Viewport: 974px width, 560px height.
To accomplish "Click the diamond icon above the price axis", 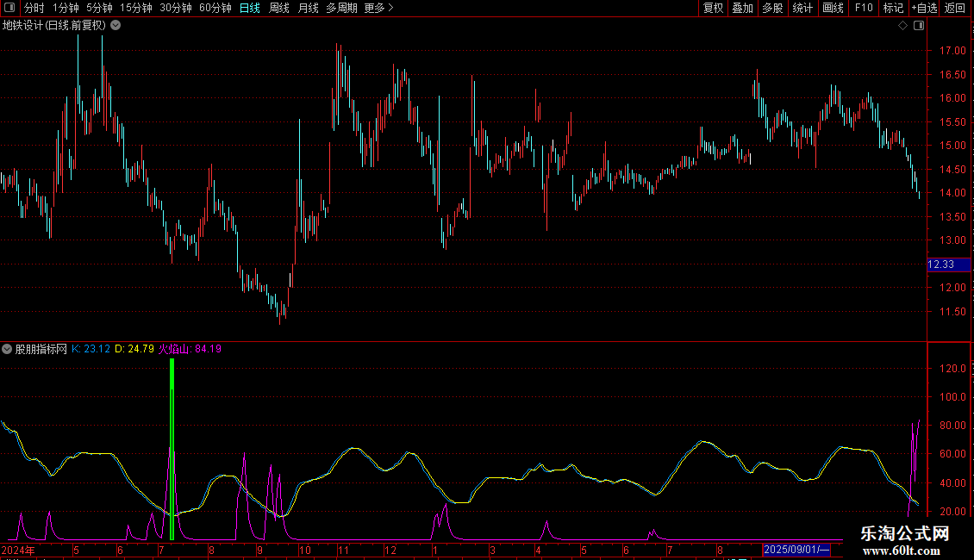I will click(903, 26).
